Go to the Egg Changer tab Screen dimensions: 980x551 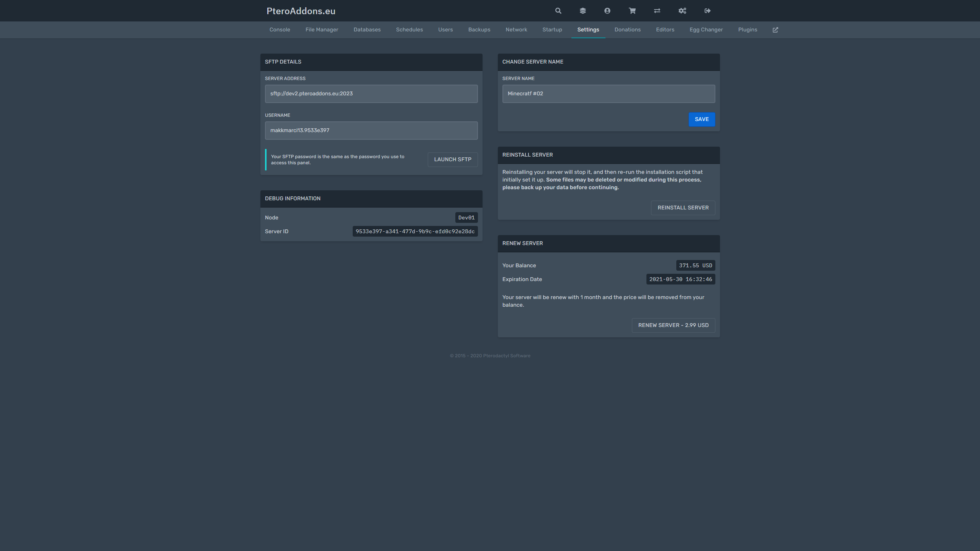click(x=706, y=30)
